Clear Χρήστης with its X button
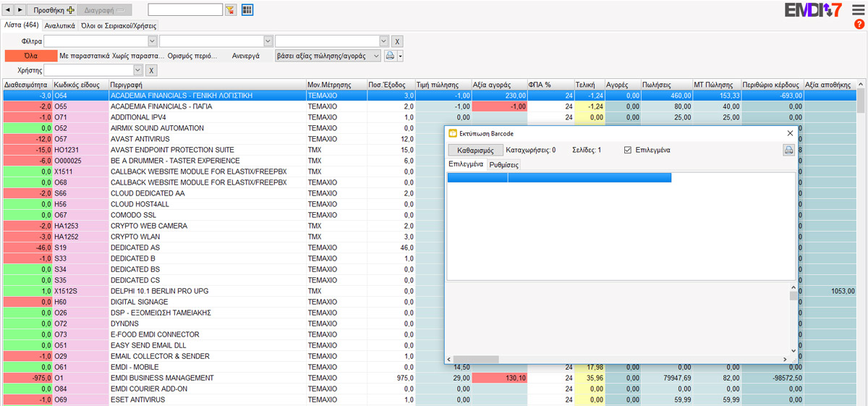 (x=151, y=70)
